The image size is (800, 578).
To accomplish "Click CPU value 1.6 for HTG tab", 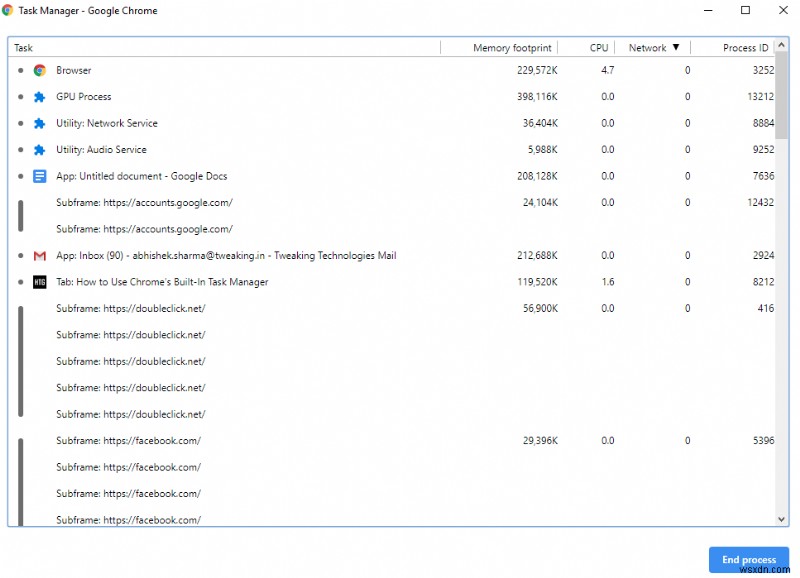I will (x=608, y=282).
